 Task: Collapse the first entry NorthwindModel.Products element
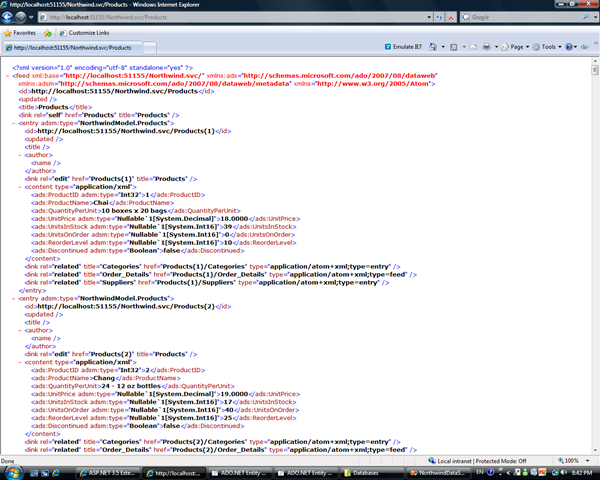click(14, 123)
